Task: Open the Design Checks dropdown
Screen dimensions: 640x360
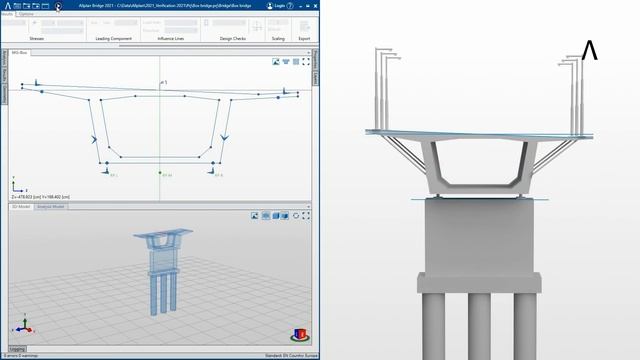Action: click(229, 23)
